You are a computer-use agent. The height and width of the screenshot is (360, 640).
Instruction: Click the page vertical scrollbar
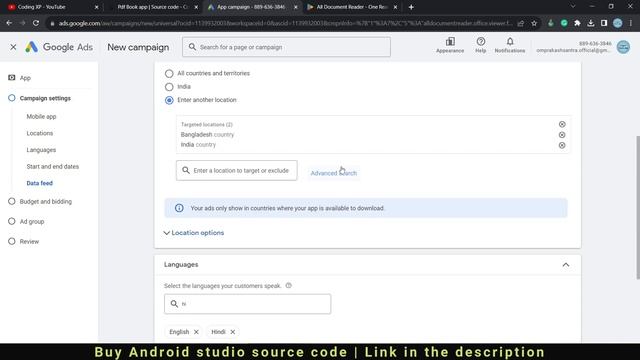coord(637,207)
